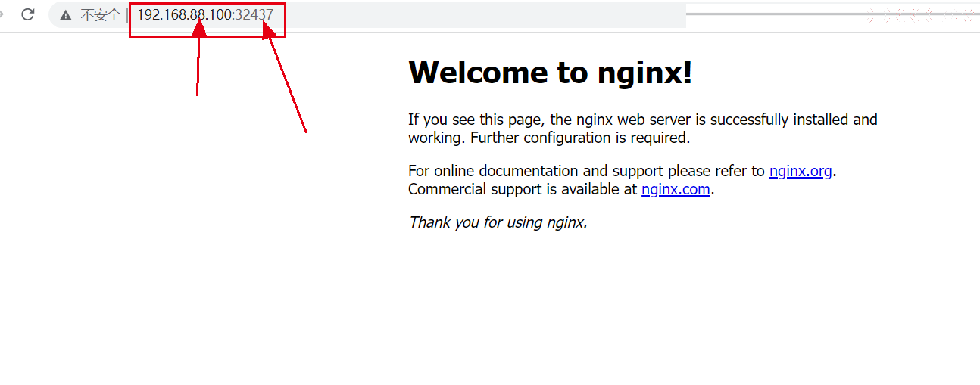Viewport: 980px width, 385px height.
Task: Click the 不安全 site security label
Action: (x=100, y=15)
